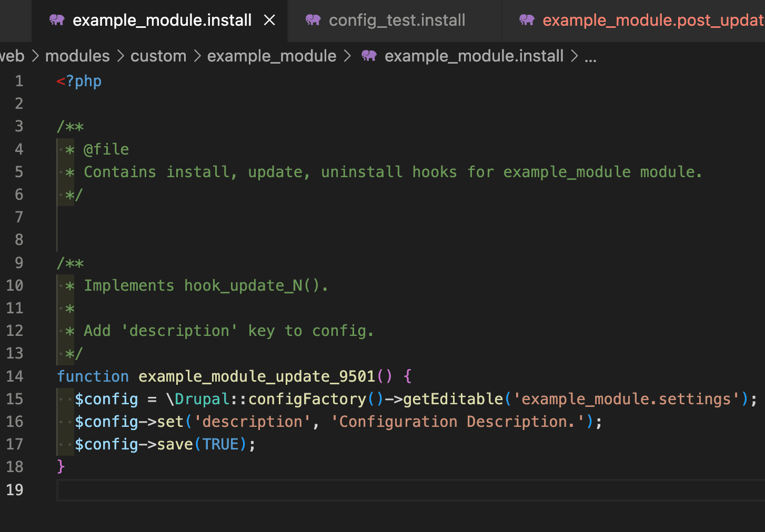Expand the example_module folder breadcrumb
This screenshot has height=532, width=765.
271,56
